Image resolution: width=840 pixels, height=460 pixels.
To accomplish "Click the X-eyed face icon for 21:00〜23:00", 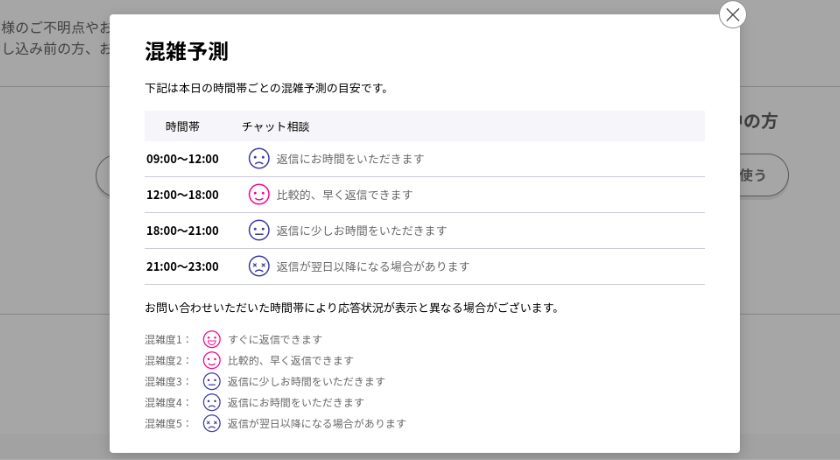I will click(259, 266).
